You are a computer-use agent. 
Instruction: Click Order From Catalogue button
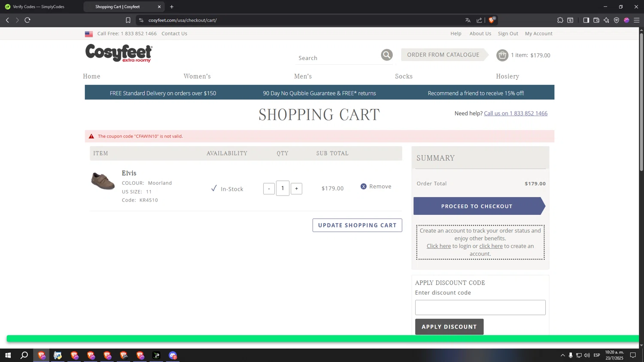click(x=445, y=55)
